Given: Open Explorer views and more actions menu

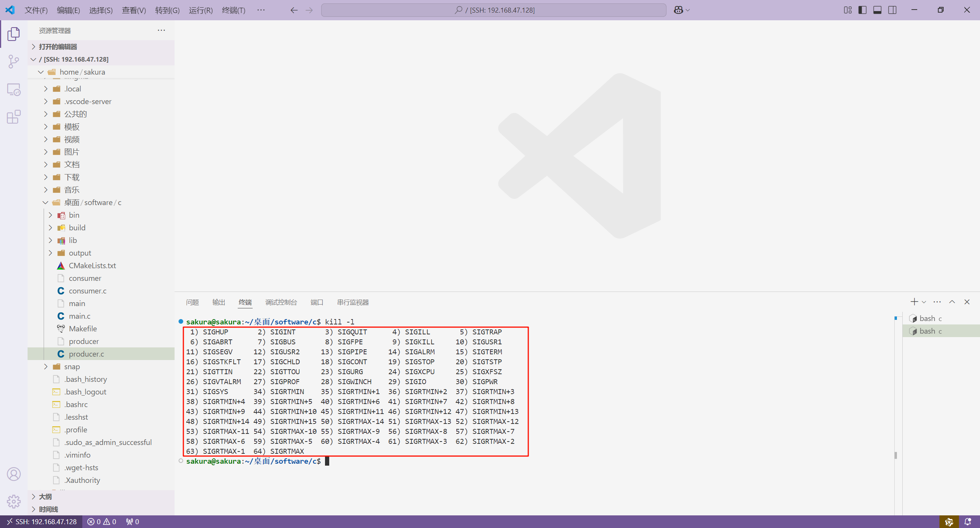Looking at the screenshot, I should (162, 30).
